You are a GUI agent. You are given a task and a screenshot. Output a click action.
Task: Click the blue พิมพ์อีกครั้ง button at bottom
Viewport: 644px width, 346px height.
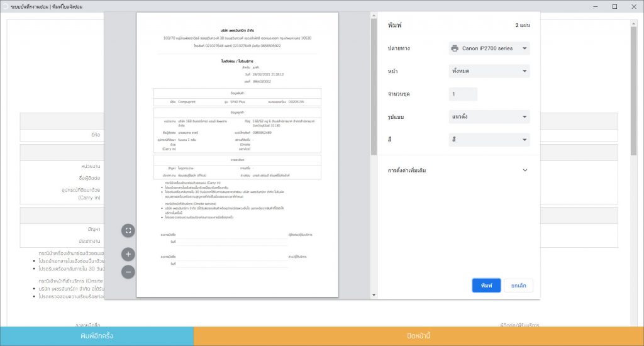[96, 336]
